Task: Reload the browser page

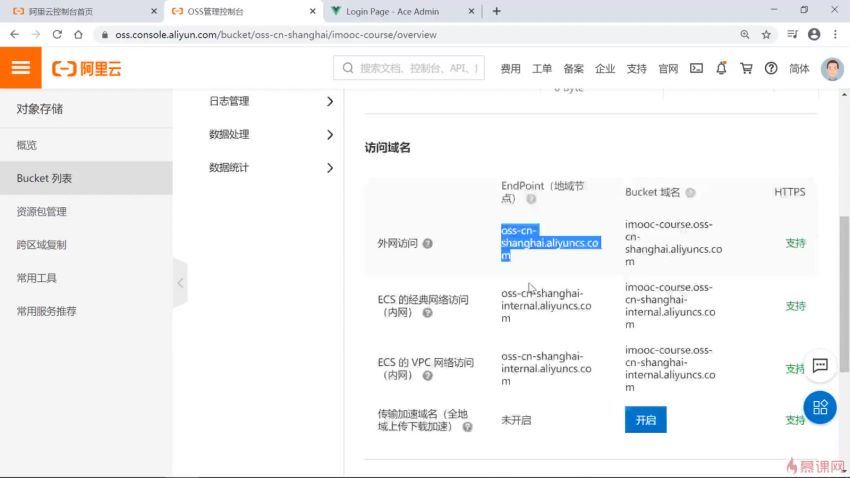Action: 57,34
